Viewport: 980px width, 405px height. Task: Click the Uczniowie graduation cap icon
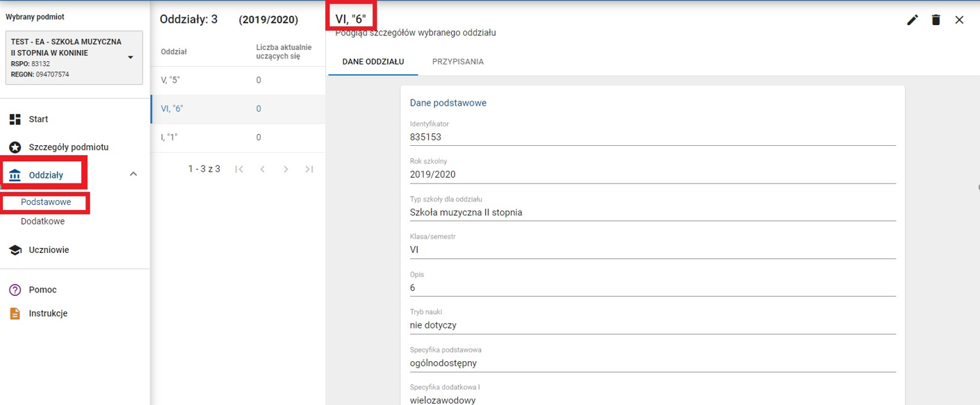tap(15, 250)
